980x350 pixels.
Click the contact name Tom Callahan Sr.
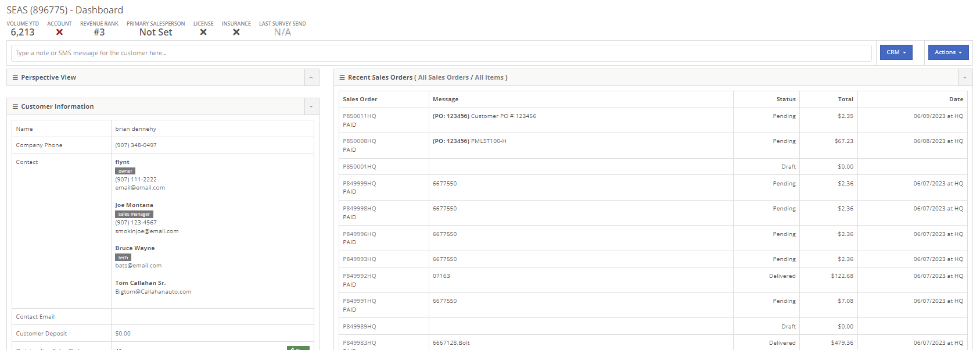point(141,283)
